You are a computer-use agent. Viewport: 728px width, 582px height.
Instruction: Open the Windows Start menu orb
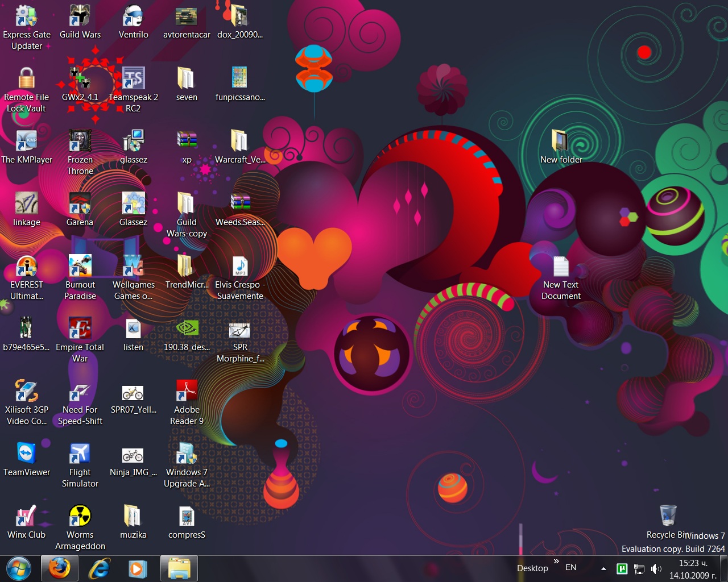(18, 568)
